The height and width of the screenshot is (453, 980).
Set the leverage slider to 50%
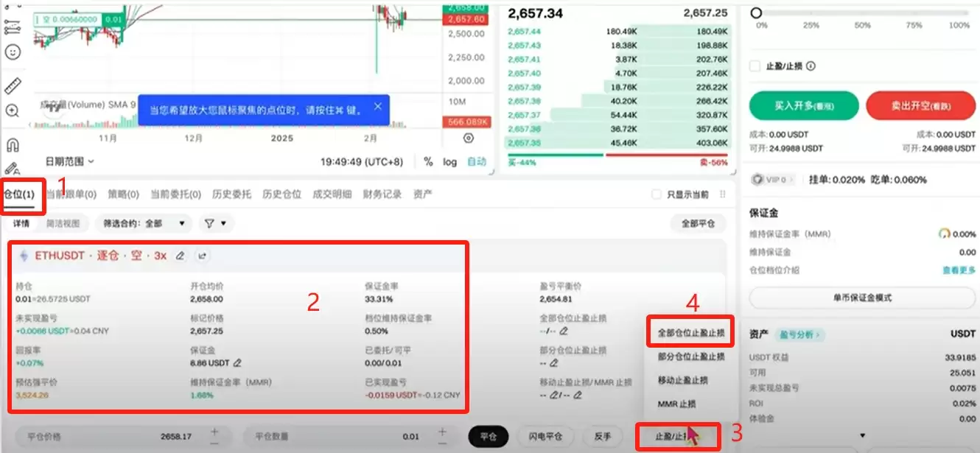[862, 13]
